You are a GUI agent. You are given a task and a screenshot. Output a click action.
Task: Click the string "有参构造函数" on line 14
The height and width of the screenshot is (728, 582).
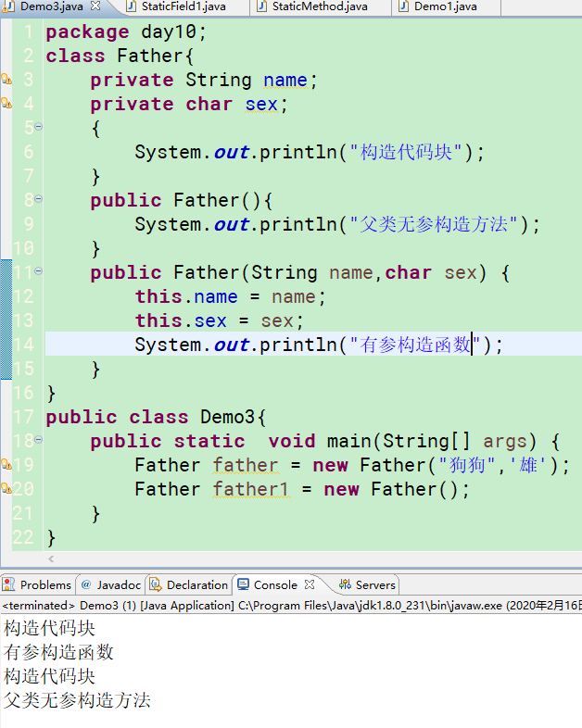pyautogui.click(x=415, y=345)
